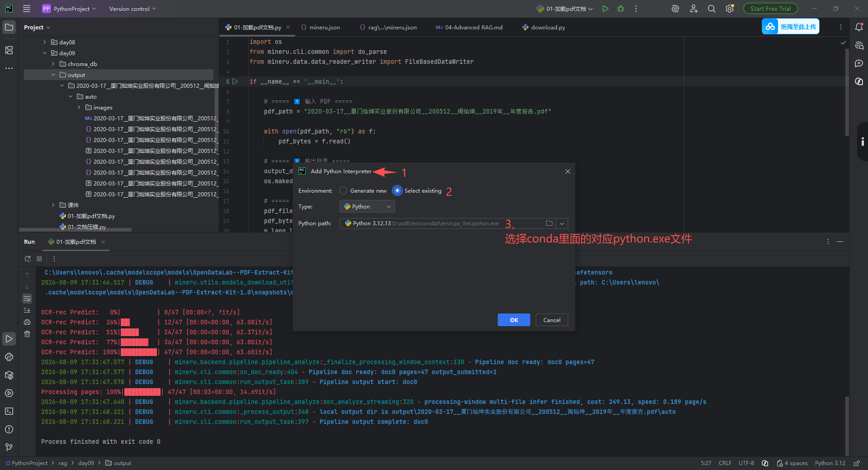Open the Project tool window icon
This screenshot has width=868, height=470.
click(9, 27)
